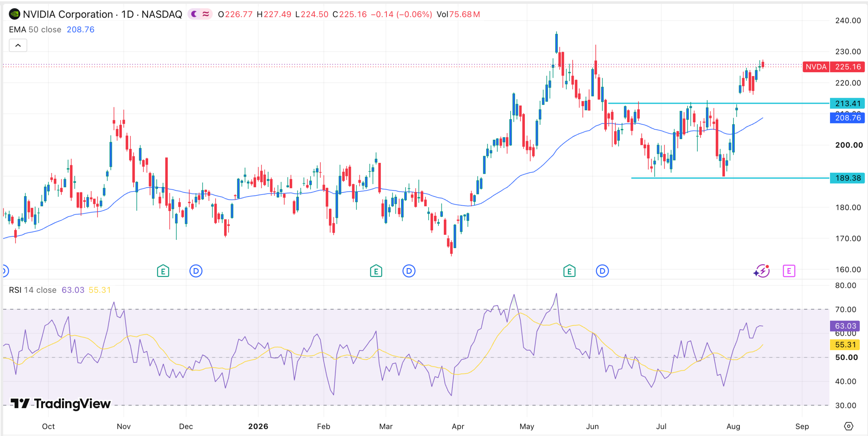Click the moon session icon in the header

coord(194,14)
